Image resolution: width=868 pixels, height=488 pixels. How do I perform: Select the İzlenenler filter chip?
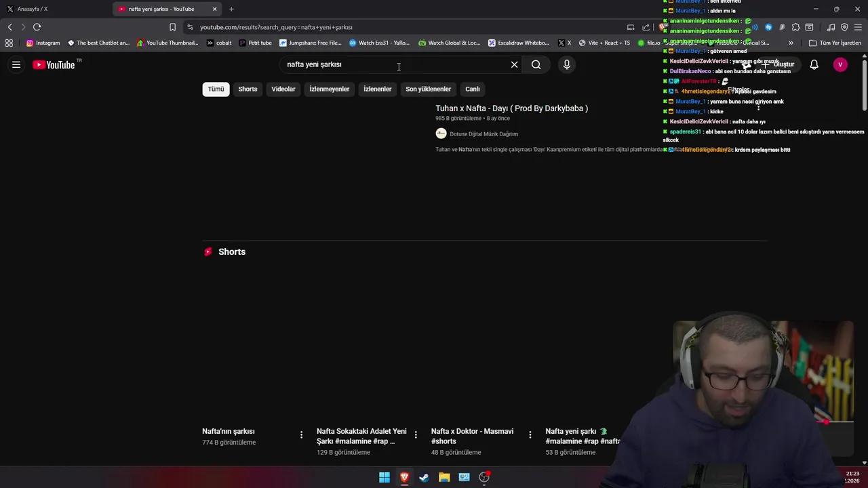tap(378, 89)
